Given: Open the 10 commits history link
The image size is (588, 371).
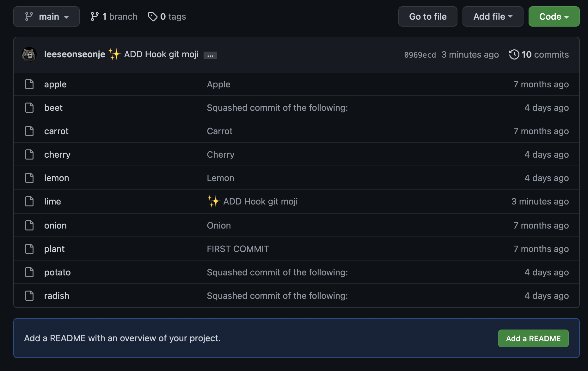Looking at the screenshot, I should pyautogui.click(x=545, y=54).
